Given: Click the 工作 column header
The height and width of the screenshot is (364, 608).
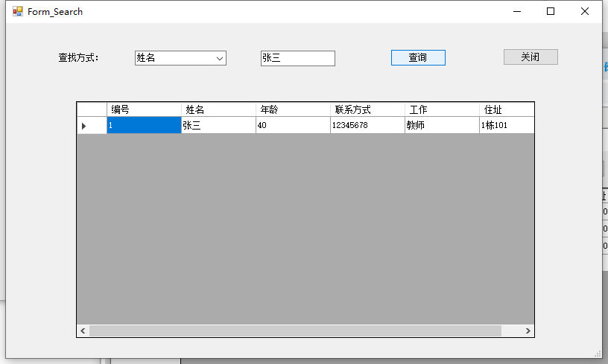Looking at the screenshot, I should [442, 109].
